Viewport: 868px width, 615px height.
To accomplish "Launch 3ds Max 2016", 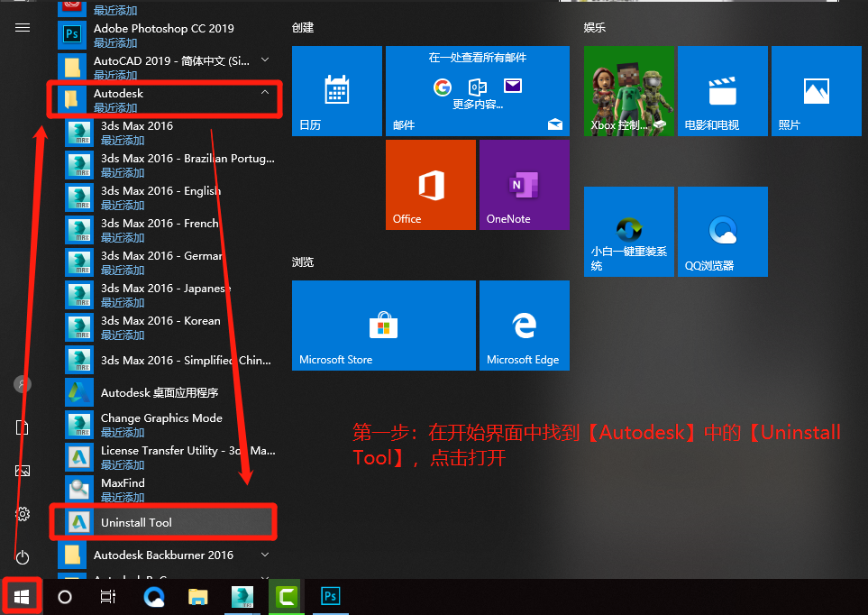I will point(170,132).
